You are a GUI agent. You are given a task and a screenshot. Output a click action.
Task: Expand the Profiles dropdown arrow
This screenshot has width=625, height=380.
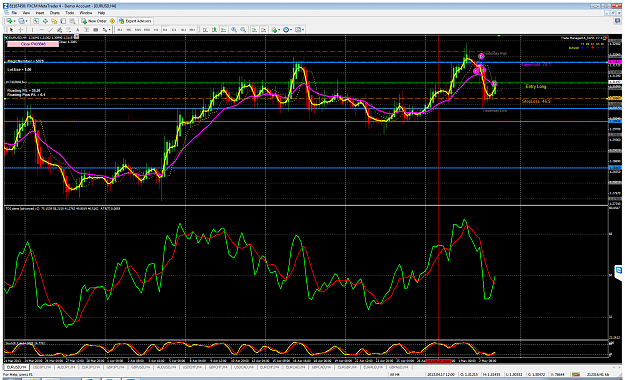click(x=27, y=21)
